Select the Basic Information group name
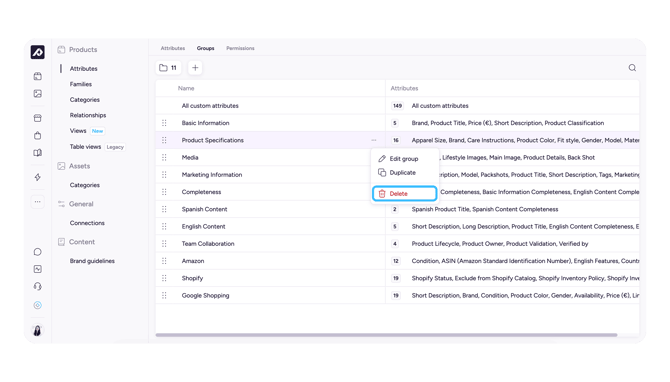 [206, 123]
